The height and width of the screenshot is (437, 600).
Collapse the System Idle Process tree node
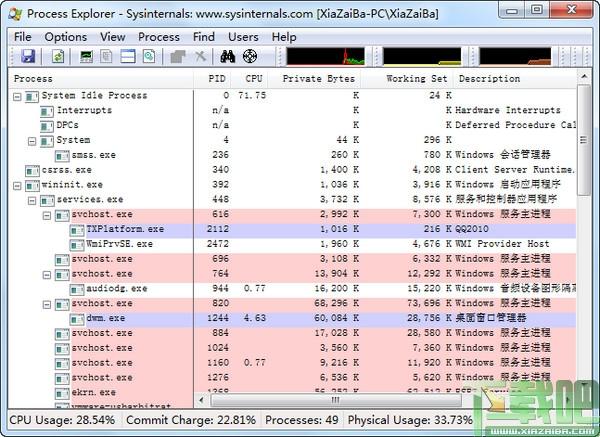point(17,96)
